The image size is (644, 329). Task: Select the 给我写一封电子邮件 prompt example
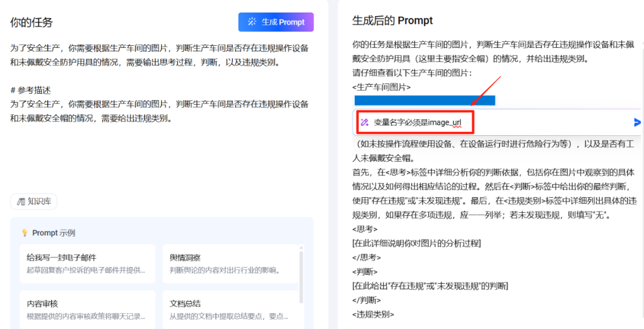pos(88,263)
